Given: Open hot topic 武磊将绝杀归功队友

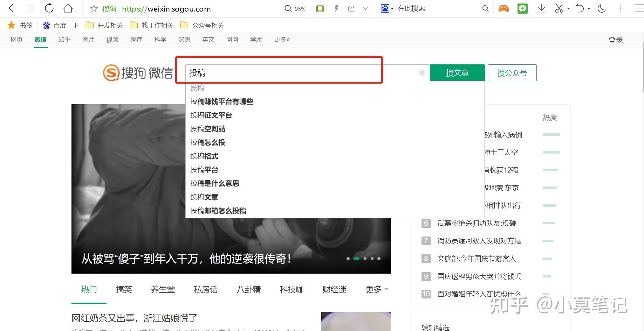Looking at the screenshot, I should click(x=477, y=223).
